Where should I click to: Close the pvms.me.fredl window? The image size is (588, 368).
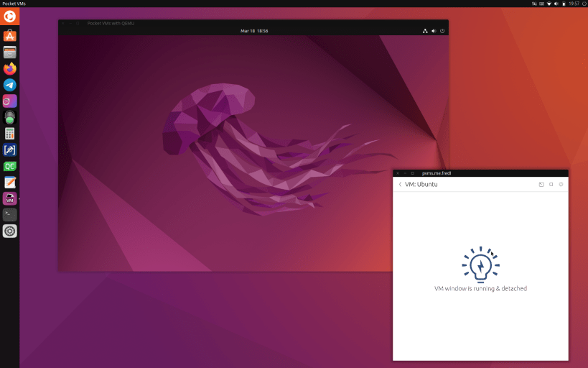(398, 173)
